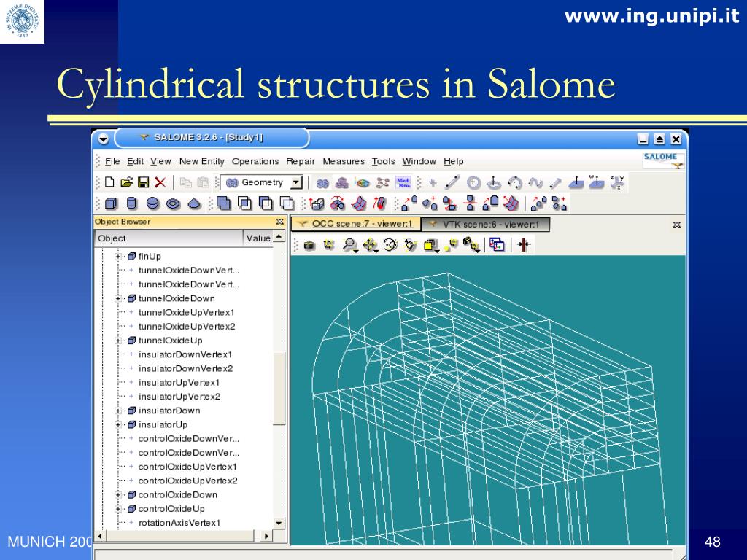
Task: Select the Vector creation tool
Action: pos(555,182)
